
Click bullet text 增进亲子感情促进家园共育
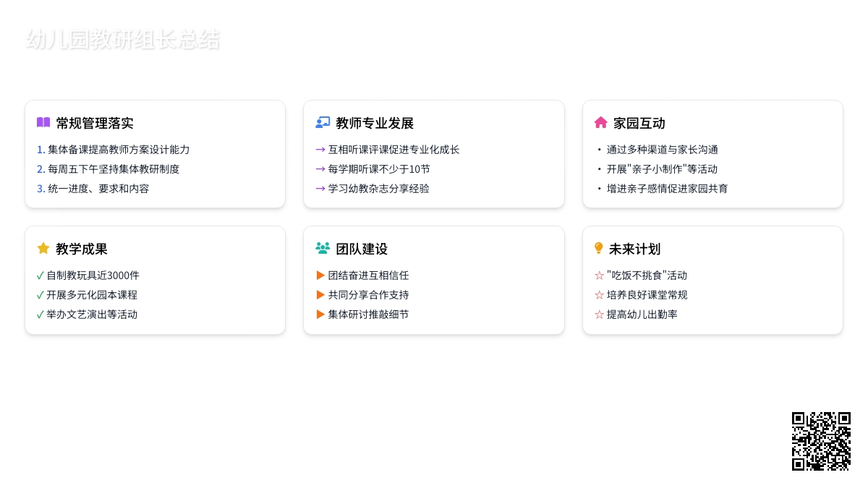coord(668,189)
